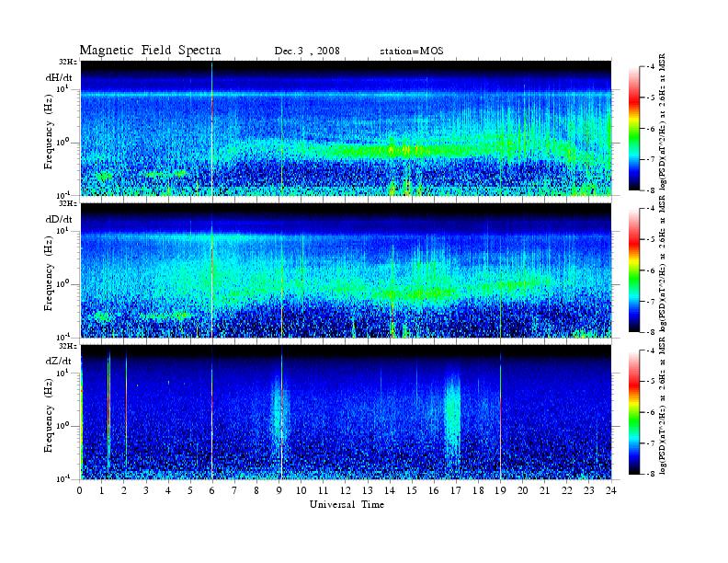Click the colorbar of the dH/dt panel
Image resolution: width=728 pixels, height=563 pixels.
click(x=633, y=129)
